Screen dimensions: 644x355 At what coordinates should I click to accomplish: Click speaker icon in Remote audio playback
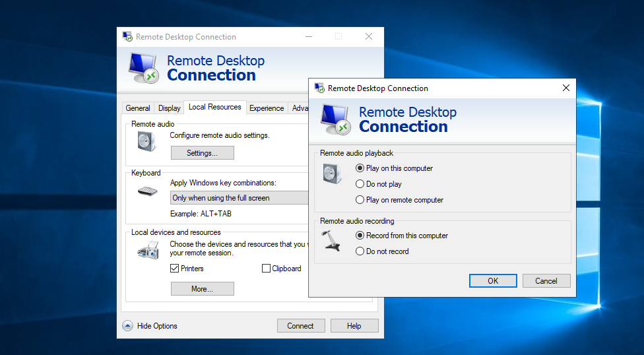(333, 174)
